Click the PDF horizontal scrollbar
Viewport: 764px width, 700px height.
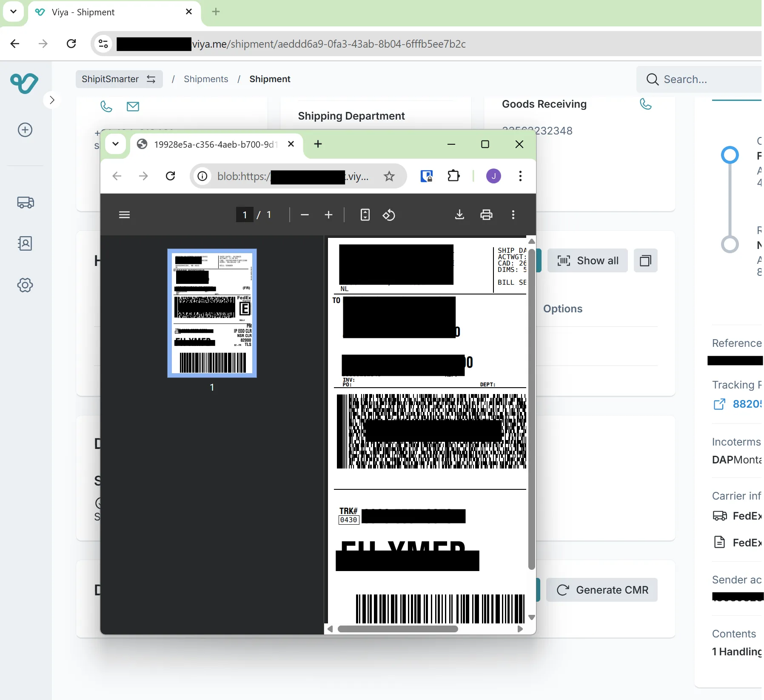click(x=398, y=629)
